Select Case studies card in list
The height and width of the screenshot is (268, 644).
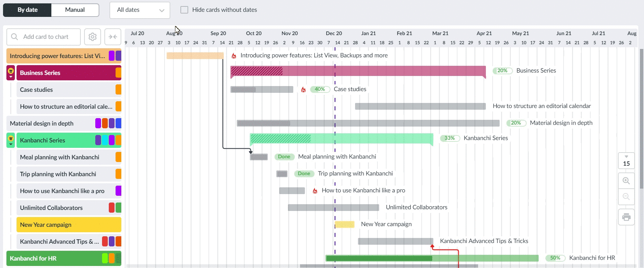pos(69,90)
